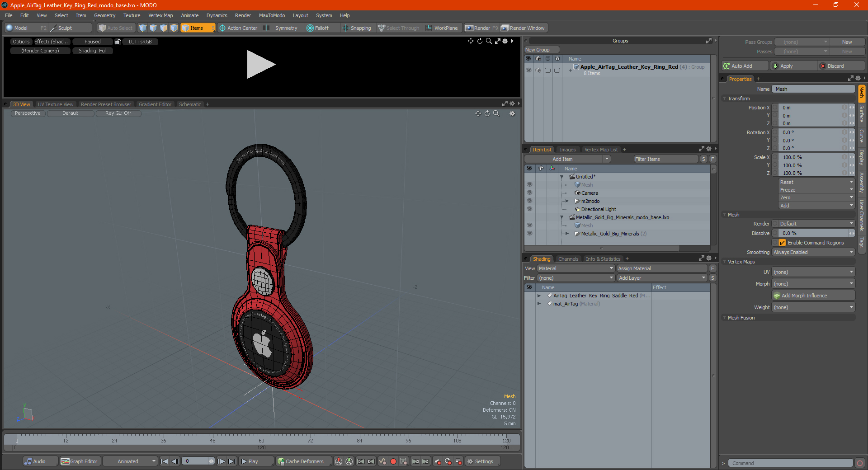Screen dimensions: 868x470
Task: Hide the Directional Light item
Action: coord(529,209)
